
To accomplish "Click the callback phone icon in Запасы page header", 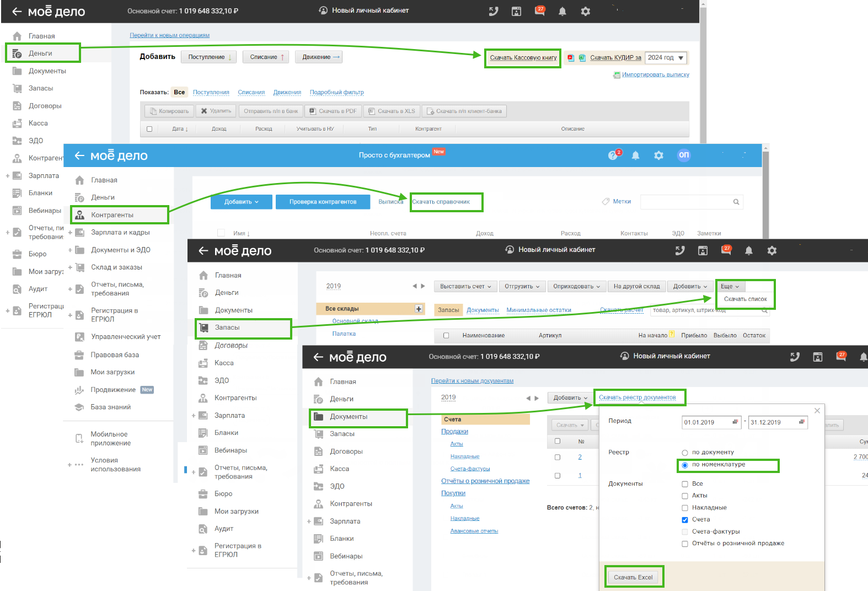I will pos(680,250).
